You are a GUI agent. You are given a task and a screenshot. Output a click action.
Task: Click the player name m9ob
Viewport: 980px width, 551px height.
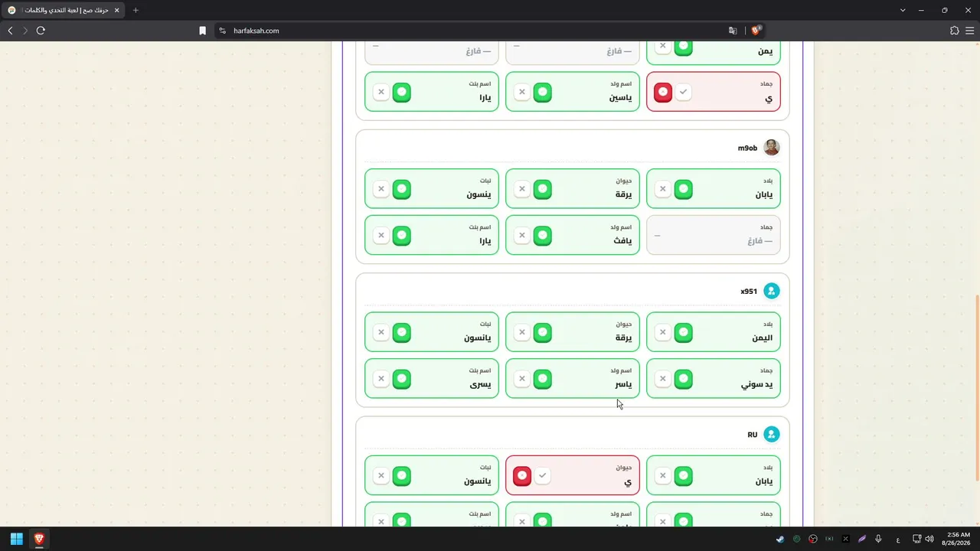747,148
